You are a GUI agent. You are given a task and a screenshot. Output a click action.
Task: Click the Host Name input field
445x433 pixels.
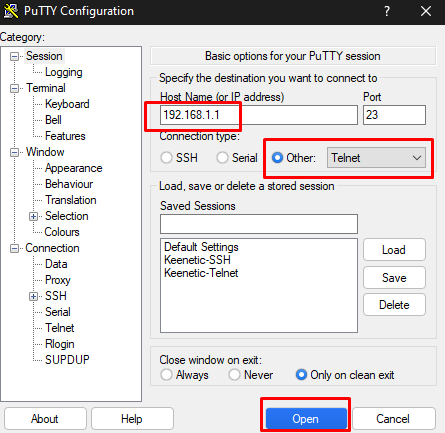click(259, 115)
